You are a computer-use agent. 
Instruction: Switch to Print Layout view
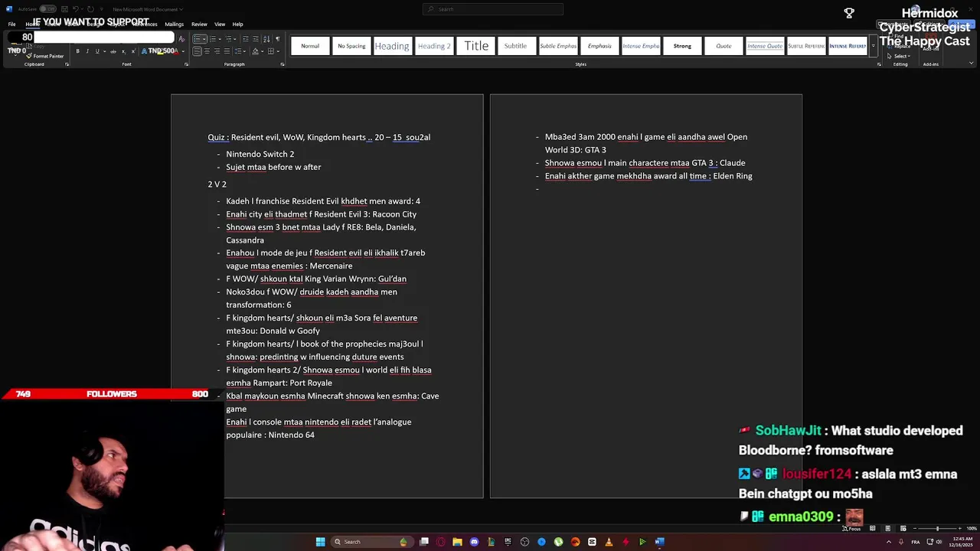(x=887, y=529)
